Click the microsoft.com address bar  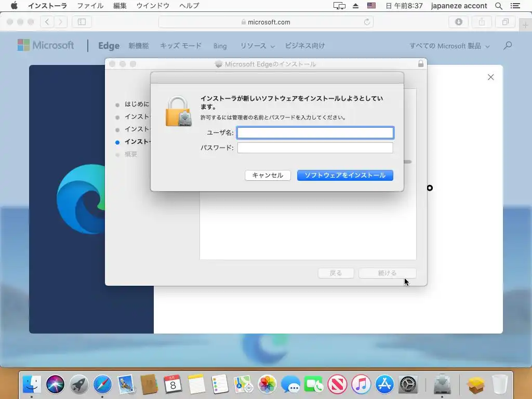tap(266, 22)
